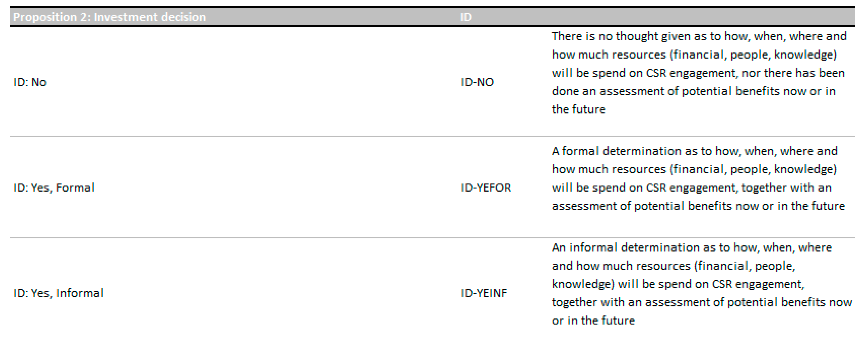The height and width of the screenshot is (340, 868).
Task: Click the line starting 'knowledge) will be spend'
Action: (678, 284)
